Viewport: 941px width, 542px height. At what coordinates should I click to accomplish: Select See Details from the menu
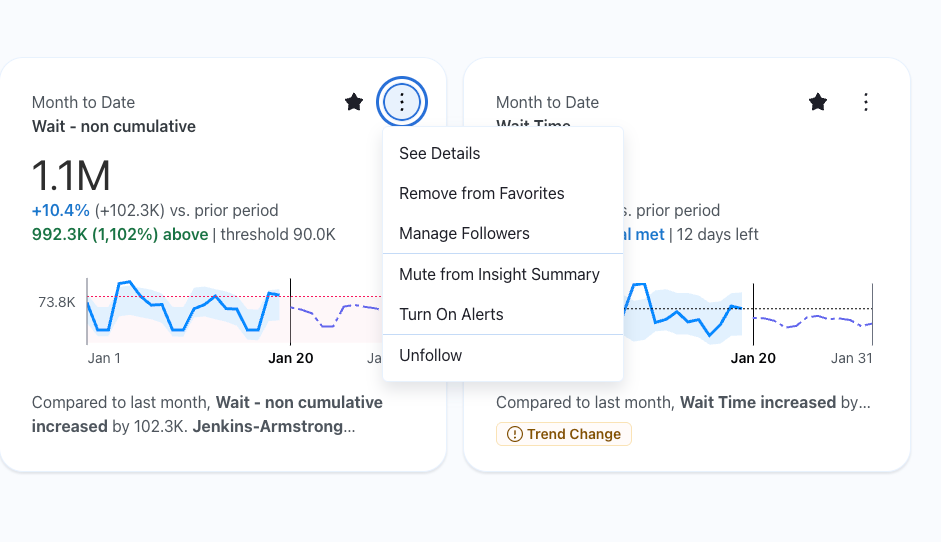pyautogui.click(x=440, y=153)
